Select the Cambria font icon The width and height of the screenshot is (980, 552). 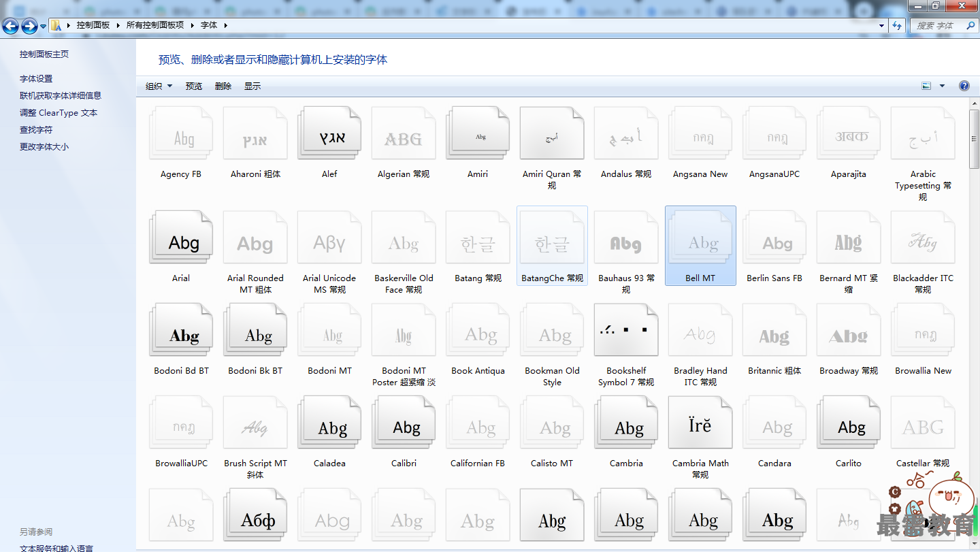[x=626, y=423]
